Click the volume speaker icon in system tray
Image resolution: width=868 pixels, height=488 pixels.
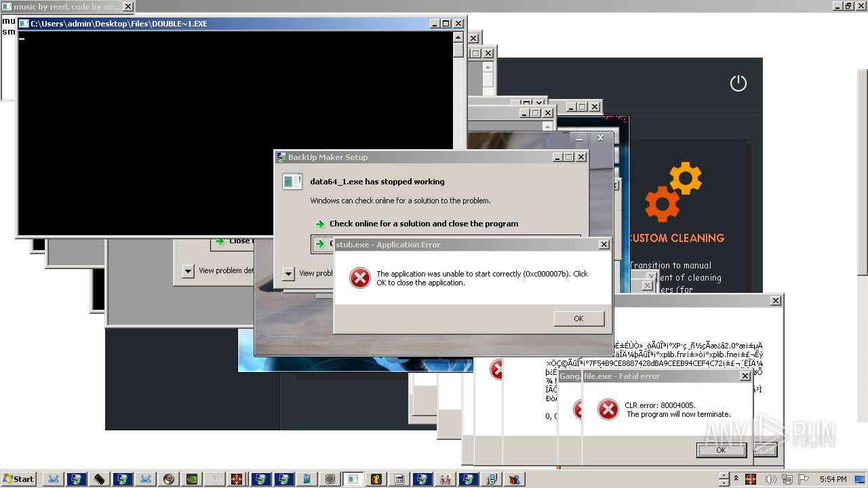click(771, 479)
